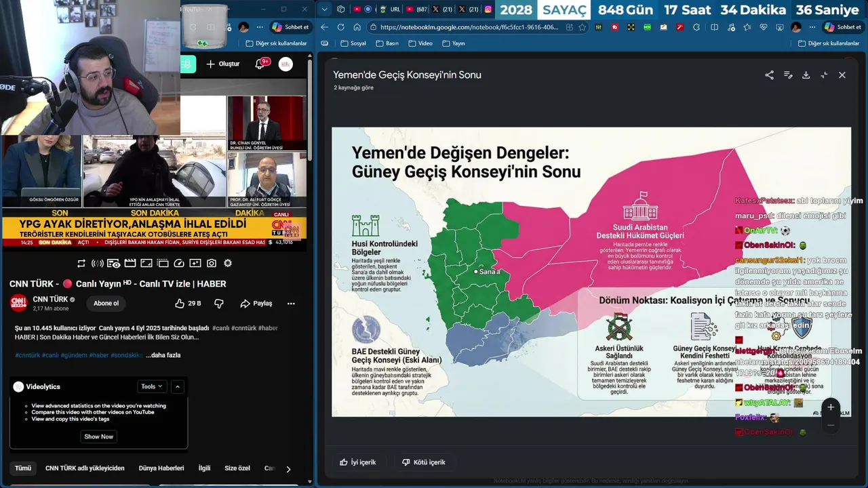
Task: Go back in the NotebookLM browser
Action: [x=324, y=27]
